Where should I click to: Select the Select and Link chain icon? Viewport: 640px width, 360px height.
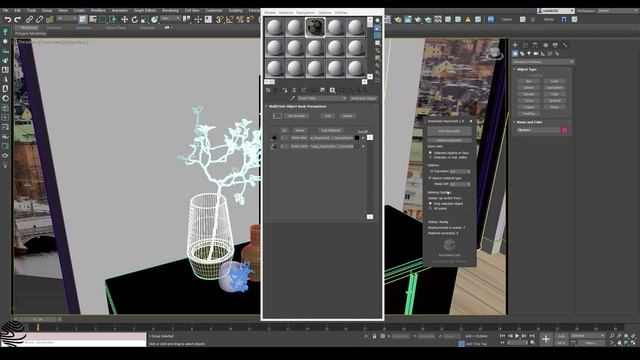29,19
